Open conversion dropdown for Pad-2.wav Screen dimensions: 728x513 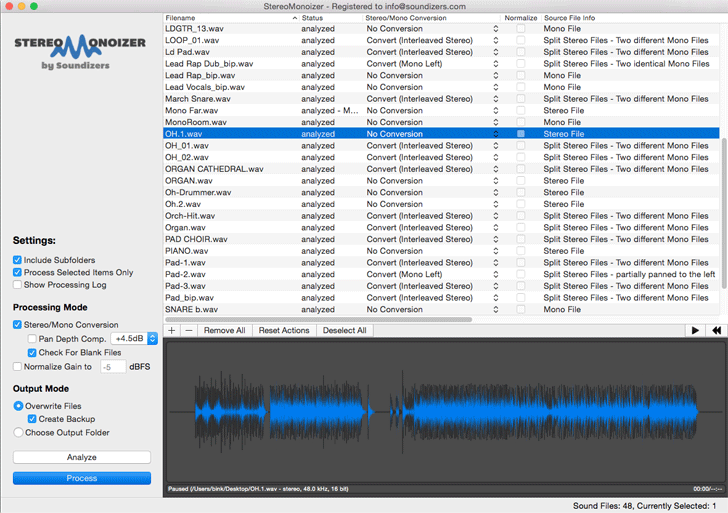495,274
